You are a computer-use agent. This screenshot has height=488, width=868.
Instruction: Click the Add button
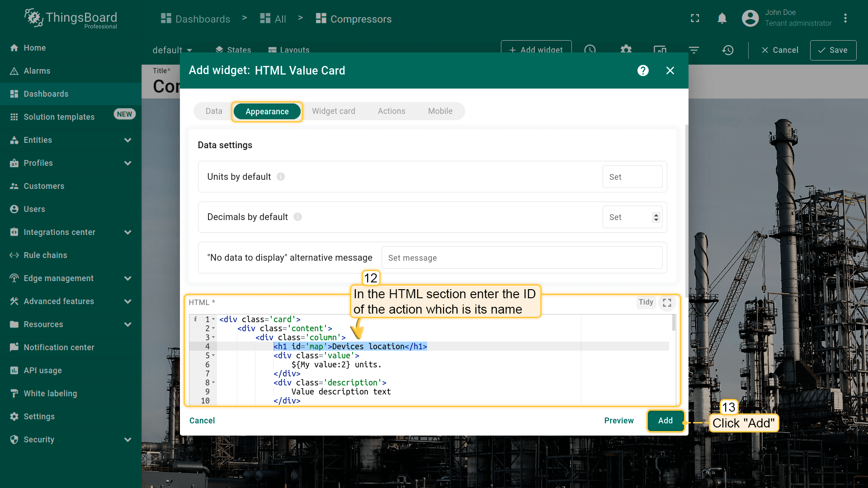pyautogui.click(x=665, y=421)
